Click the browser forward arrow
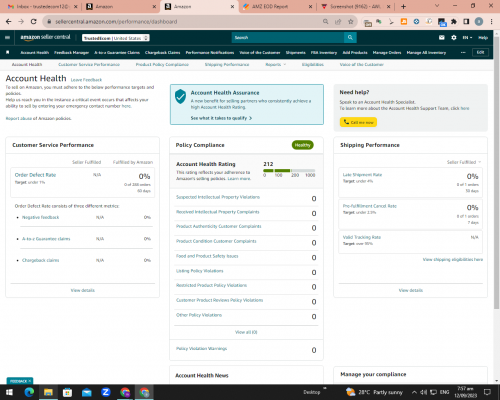Image resolution: width=500 pixels, height=400 pixels. 21,22
